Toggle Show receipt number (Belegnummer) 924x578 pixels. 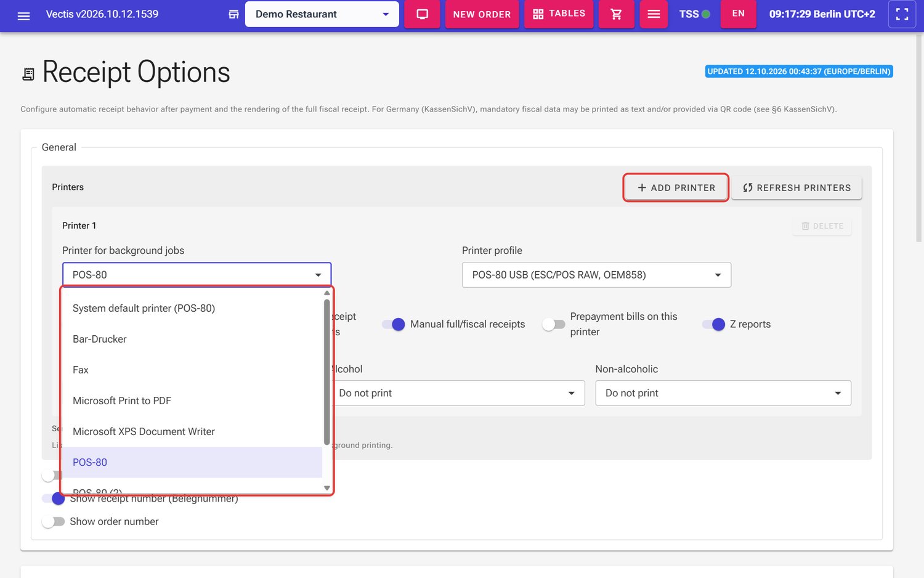click(x=54, y=499)
